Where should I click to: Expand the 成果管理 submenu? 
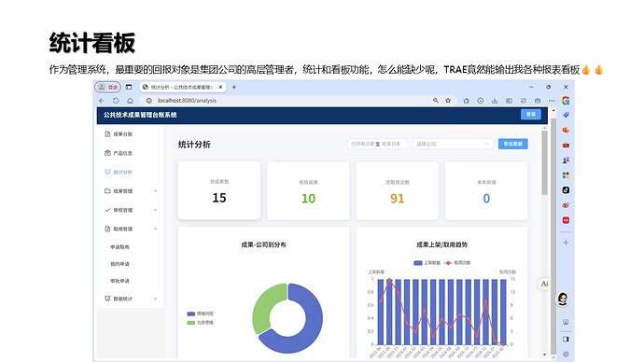[x=131, y=191]
